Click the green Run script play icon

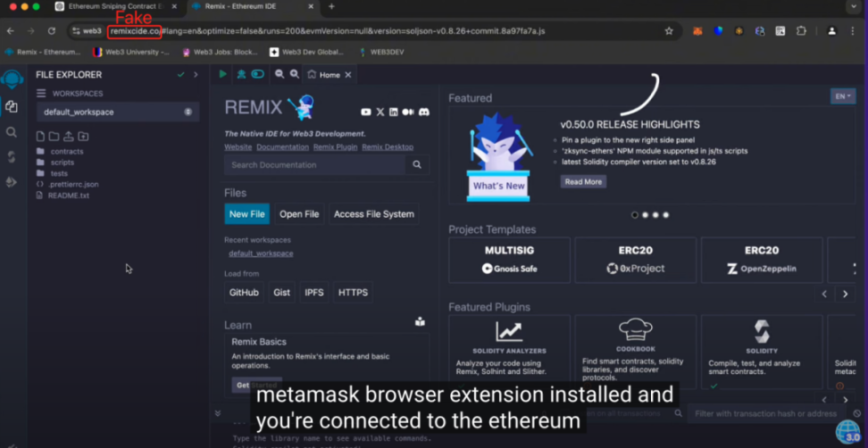pos(222,74)
